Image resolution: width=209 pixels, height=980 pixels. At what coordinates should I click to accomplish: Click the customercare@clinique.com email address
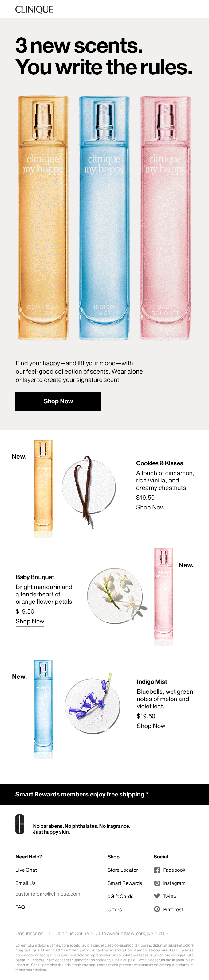(48, 894)
